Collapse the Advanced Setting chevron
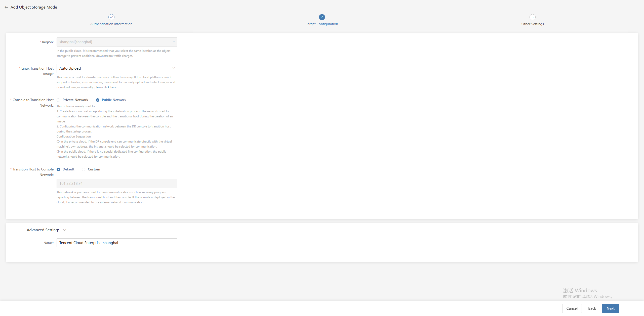644x316 pixels. pyautogui.click(x=65, y=230)
